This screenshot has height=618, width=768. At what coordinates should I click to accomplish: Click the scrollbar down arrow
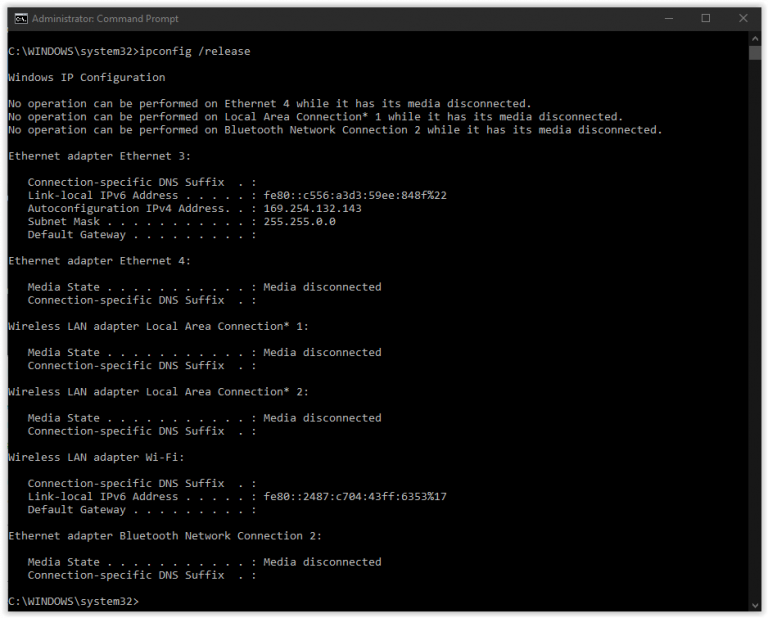(x=756, y=604)
